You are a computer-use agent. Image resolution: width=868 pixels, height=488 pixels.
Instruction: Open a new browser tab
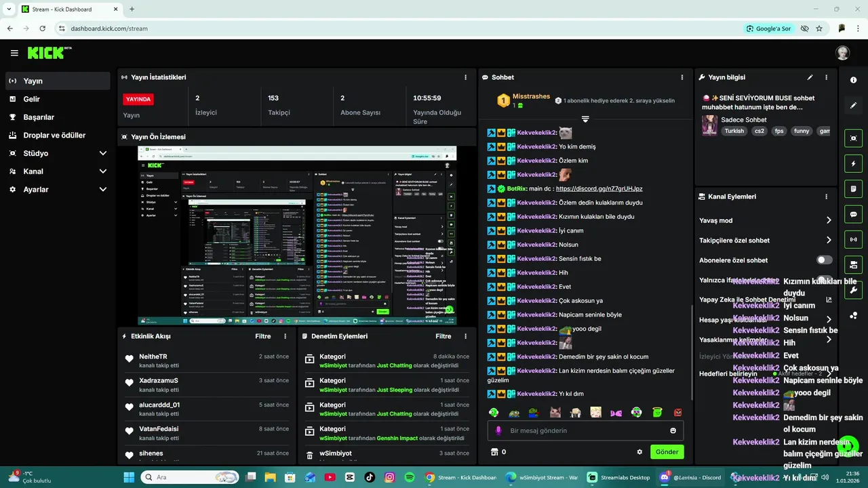pyautogui.click(x=132, y=9)
